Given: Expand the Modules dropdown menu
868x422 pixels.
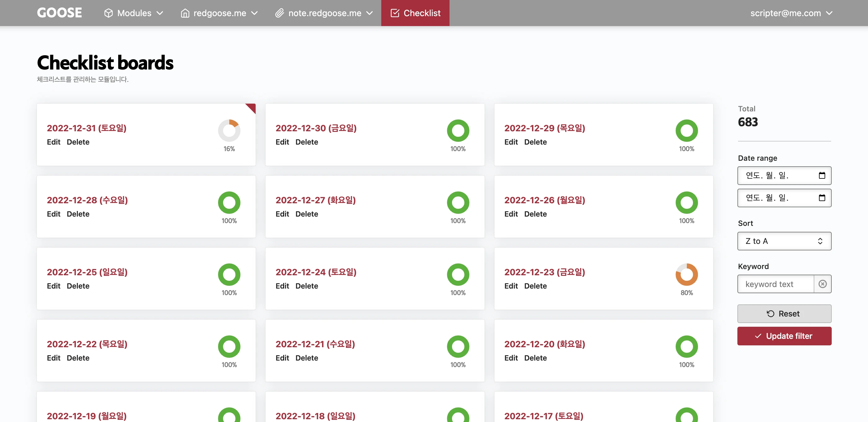Looking at the screenshot, I should (134, 13).
